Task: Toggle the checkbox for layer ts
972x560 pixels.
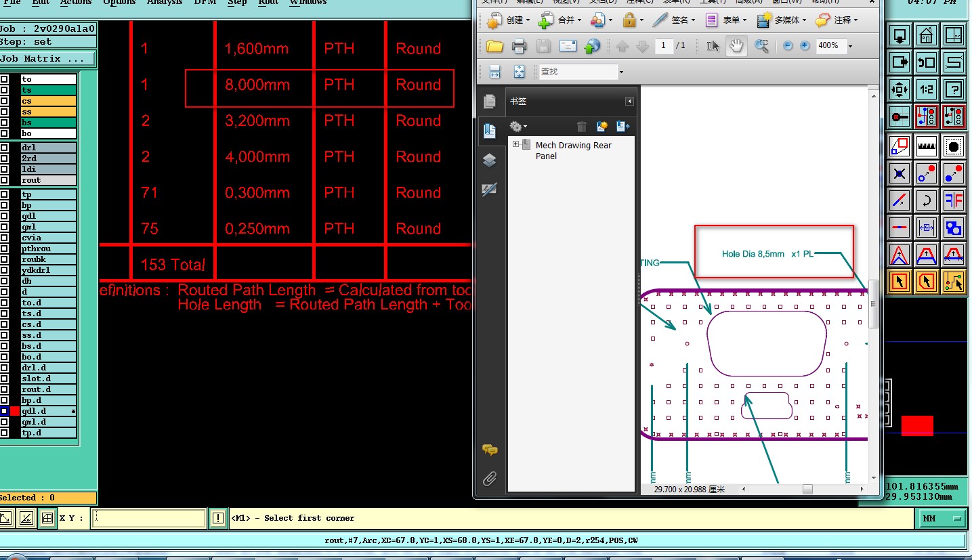Action: point(4,90)
